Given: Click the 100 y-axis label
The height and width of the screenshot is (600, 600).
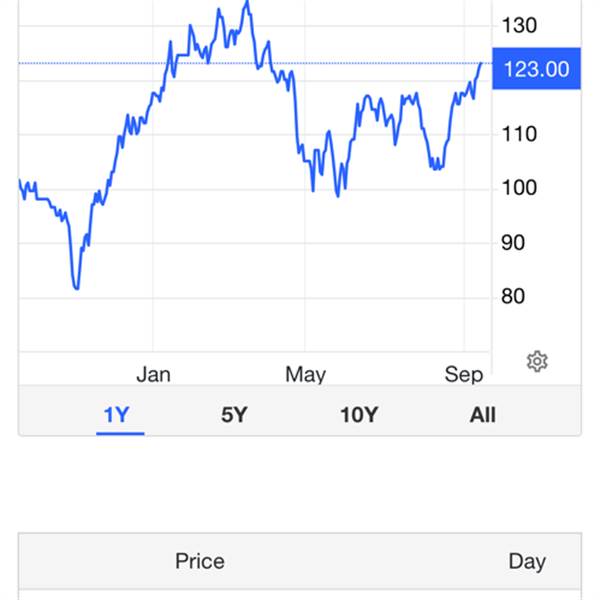Looking at the screenshot, I should pos(519,188).
